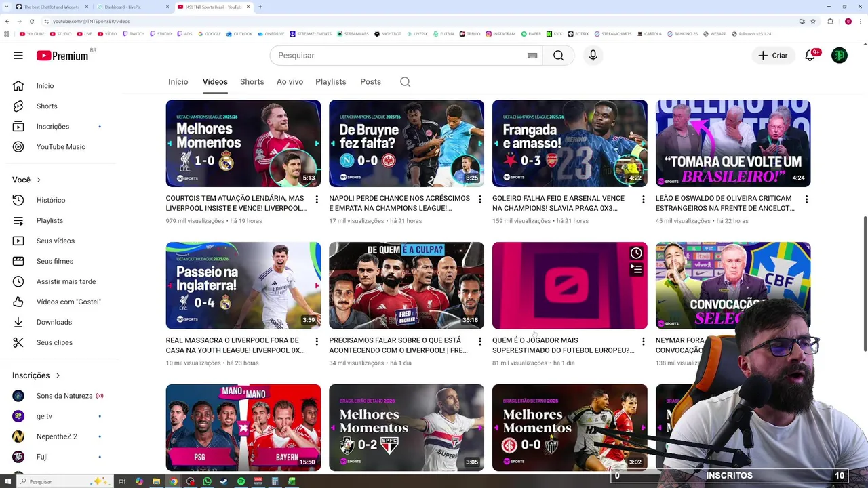Open the notifications bell
868x488 pixels.
point(810,56)
